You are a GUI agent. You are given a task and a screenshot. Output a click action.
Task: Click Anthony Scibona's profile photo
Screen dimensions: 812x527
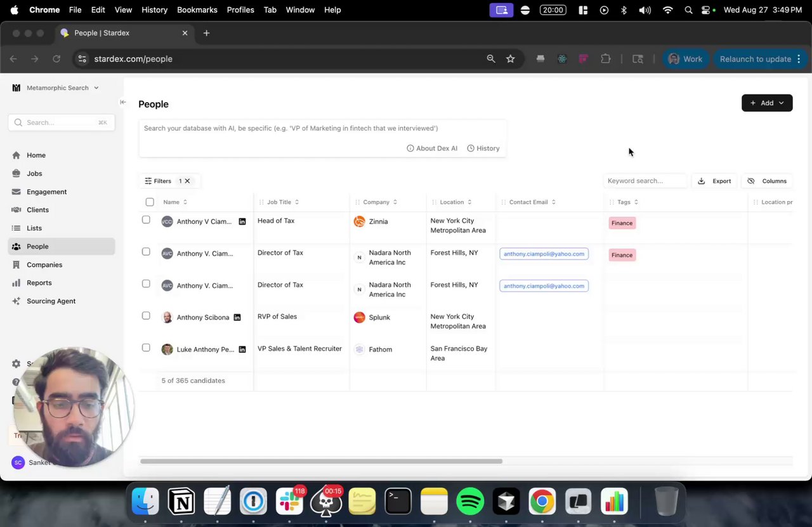pos(167,317)
